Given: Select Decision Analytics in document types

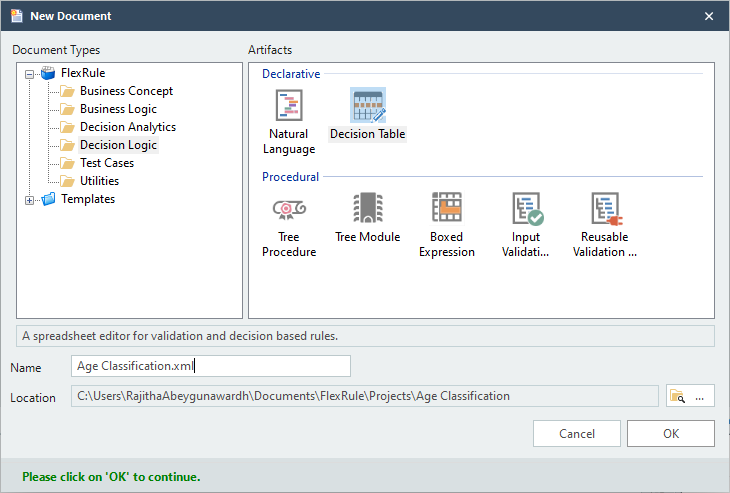Looking at the screenshot, I should tap(128, 127).
